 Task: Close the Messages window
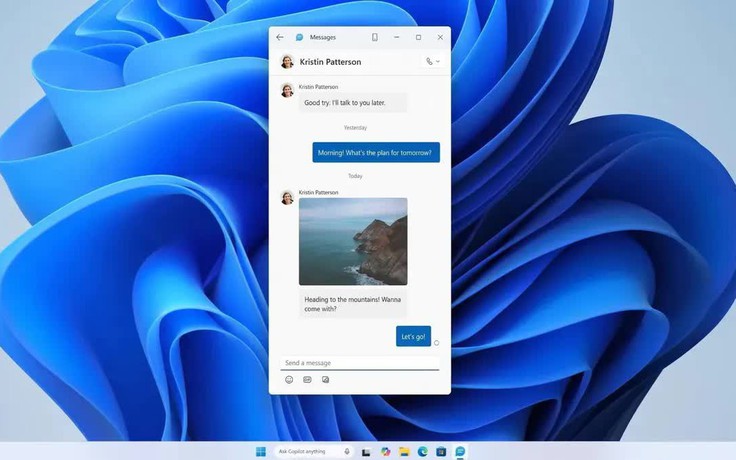pos(440,37)
